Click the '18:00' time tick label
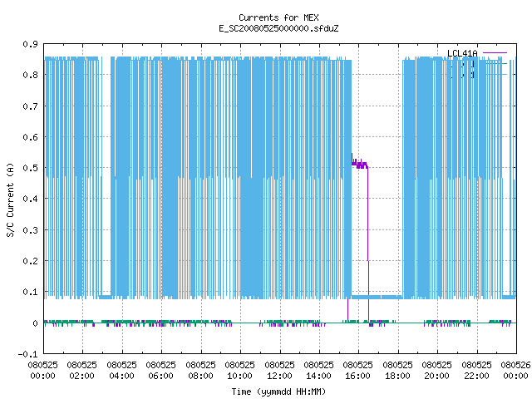The height and width of the screenshot is (399, 532). [397, 376]
